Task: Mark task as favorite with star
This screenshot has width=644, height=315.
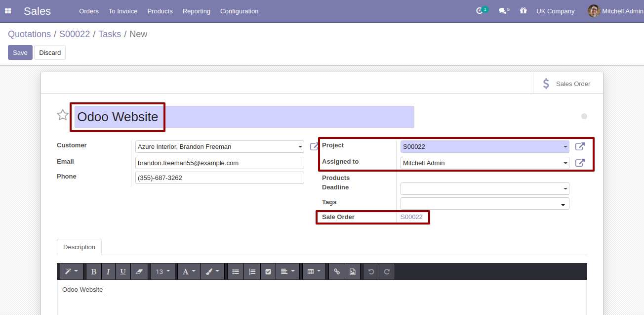Action: pos(63,115)
